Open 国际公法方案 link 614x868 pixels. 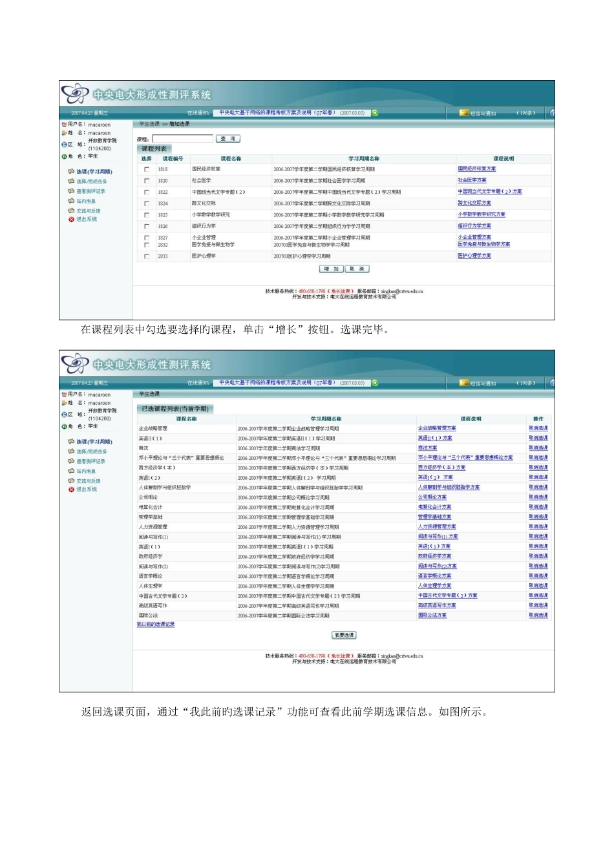click(x=432, y=615)
